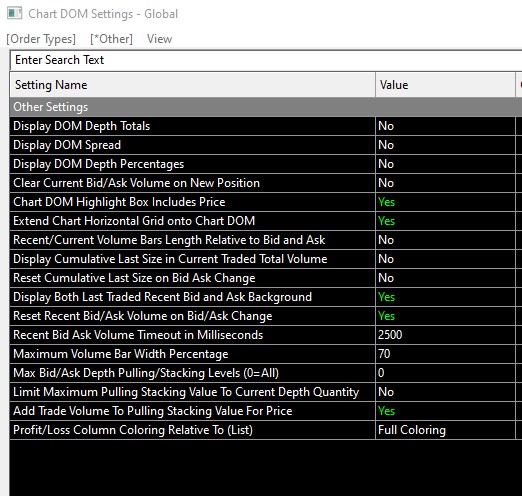This screenshot has height=496, width=522.
Task: Sort by the Setting Name column header
Action: pos(193,85)
